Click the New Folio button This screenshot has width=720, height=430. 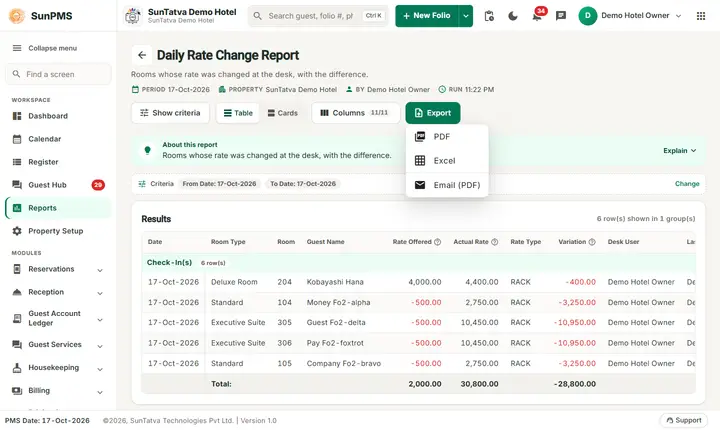(x=427, y=16)
